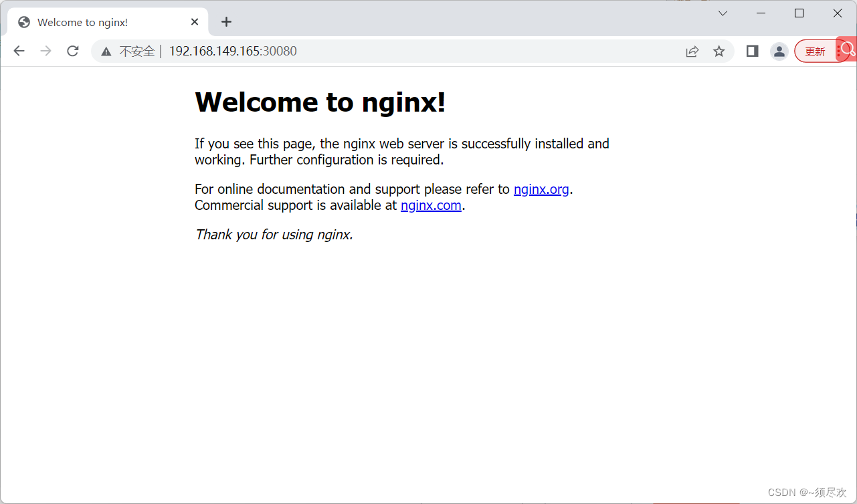Minimize the browser window
This screenshot has width=857, height=504.
point(761,13)
